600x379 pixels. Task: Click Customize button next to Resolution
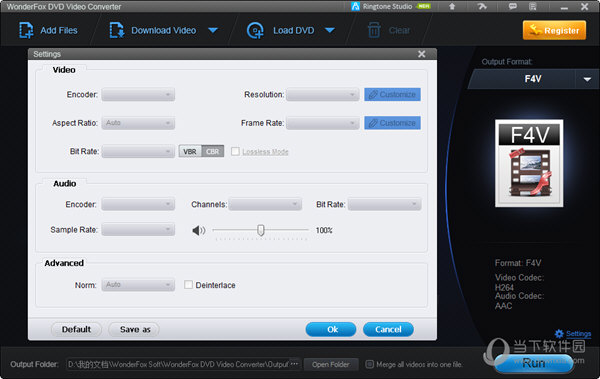click(392, 95)
